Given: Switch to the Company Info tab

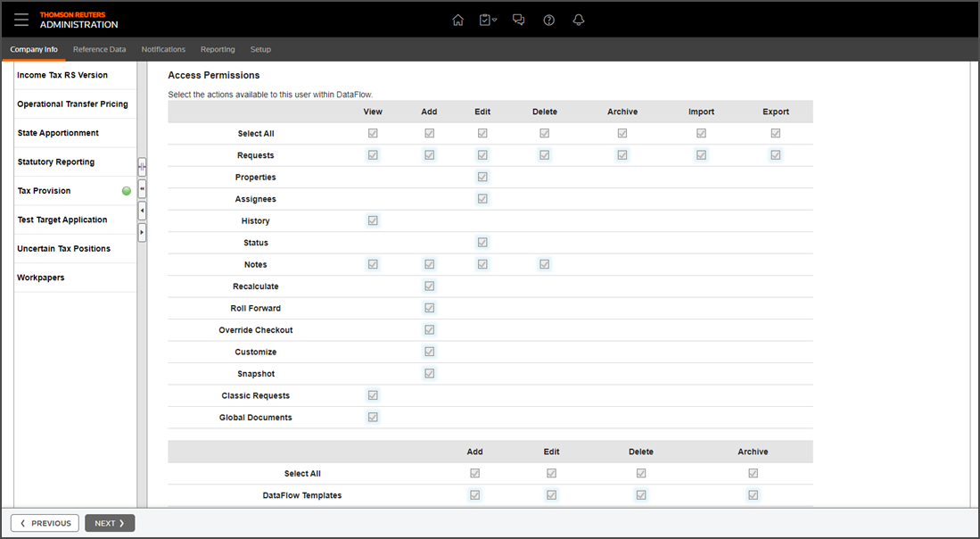Looking at the screenshot, I should (34, 49).
